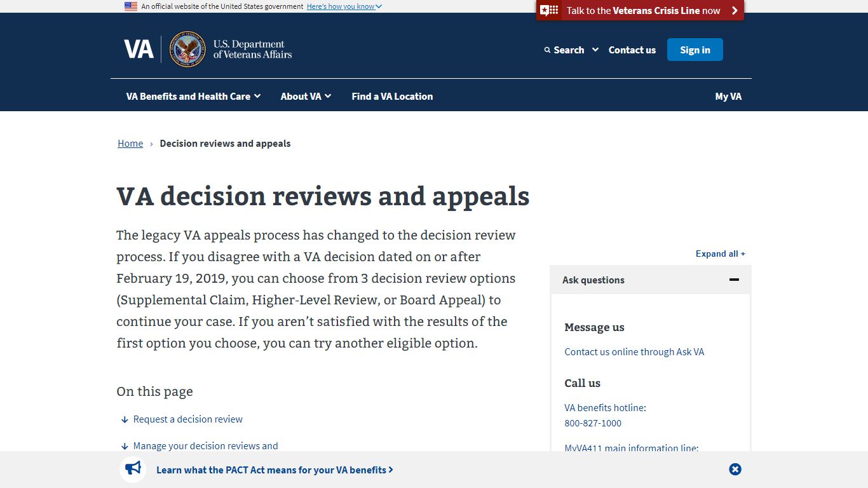Talk to the Veterans Crisis Line now
Screen dimensions: 868x488
pyautogui.click(x=640, y=10)
